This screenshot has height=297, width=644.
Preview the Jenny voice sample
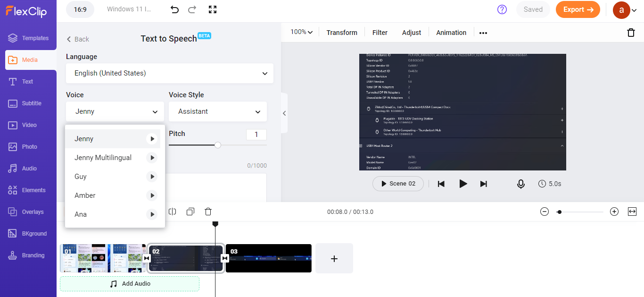[151, 139]
